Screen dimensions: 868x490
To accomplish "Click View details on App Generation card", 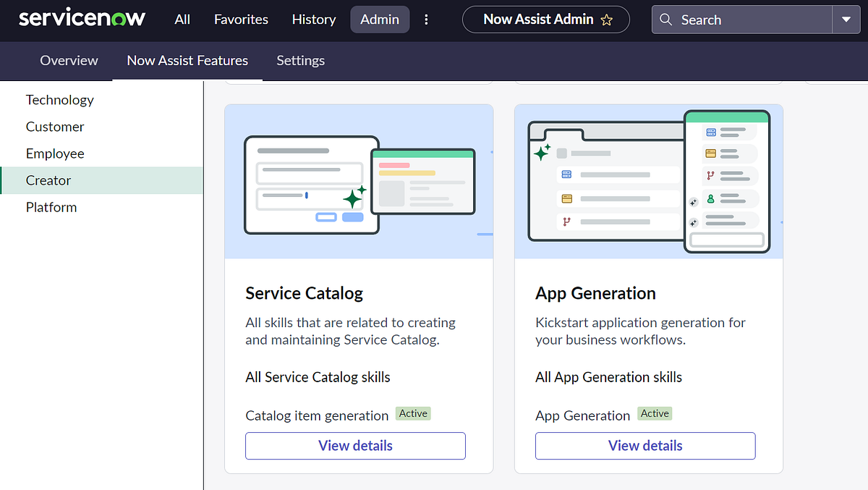I will tap(644, 446).
